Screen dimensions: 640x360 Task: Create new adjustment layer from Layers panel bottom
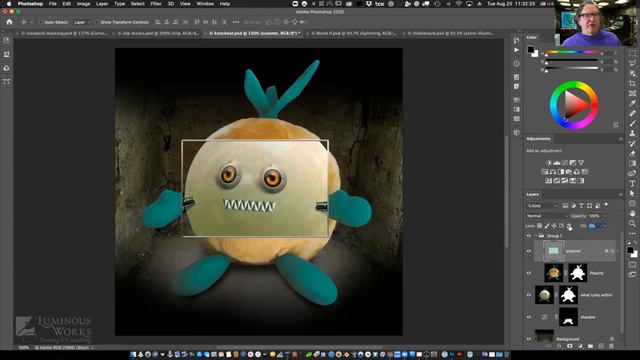[580, 346]
